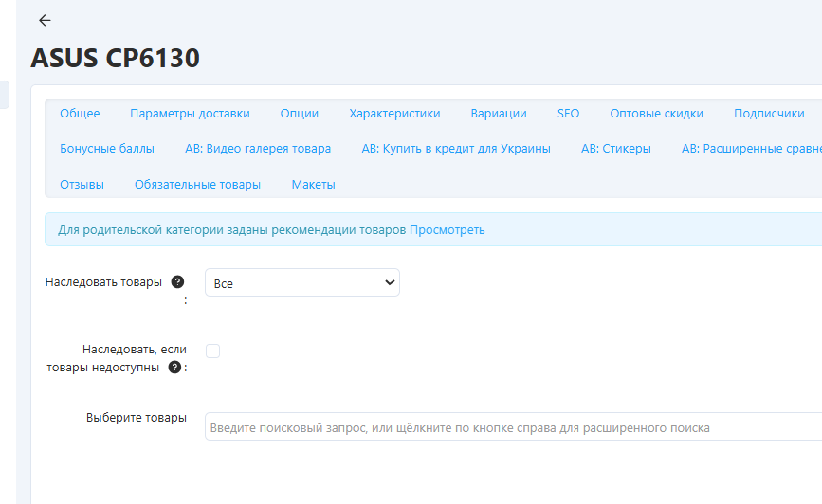Click the Выберите товары label

[137, 418]
